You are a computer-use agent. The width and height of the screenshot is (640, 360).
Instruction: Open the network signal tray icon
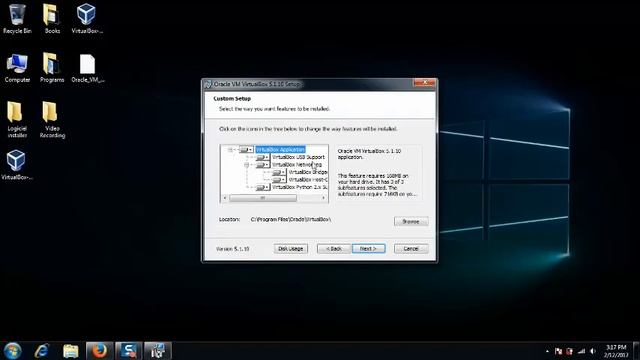point(581,351)
